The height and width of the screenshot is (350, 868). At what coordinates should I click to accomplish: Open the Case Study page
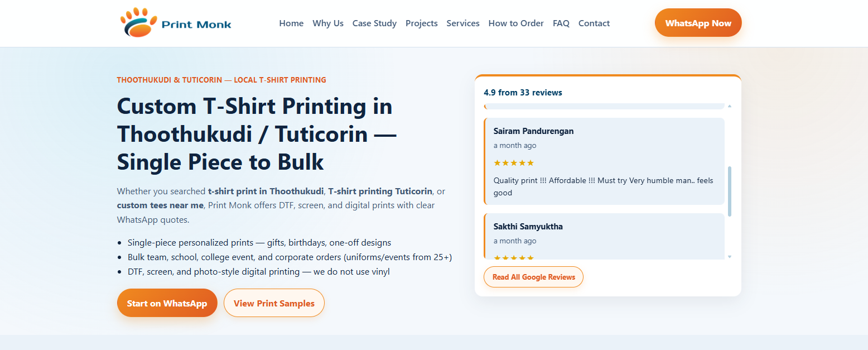point(374,23)
